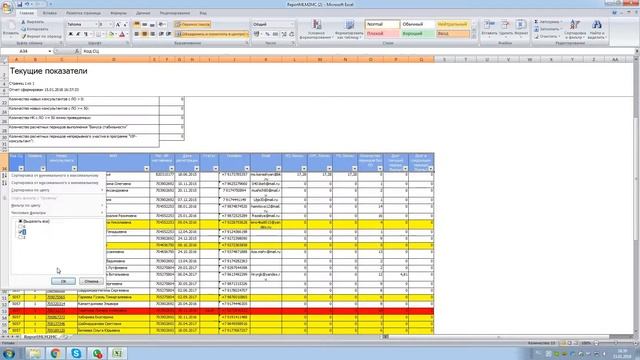Expand the Tahoma font name dropdown
Viewport: 640px width, 360px height.
coord(96,24)
